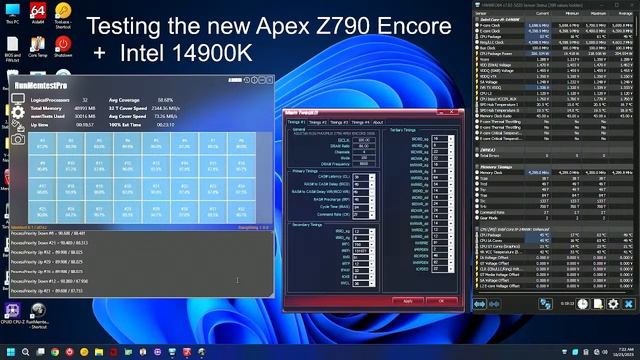The image size is (640, 360).
Task: Select the Memory Clock Ratio sensor row
Action: pyautogui.click(x=554, y=116)
